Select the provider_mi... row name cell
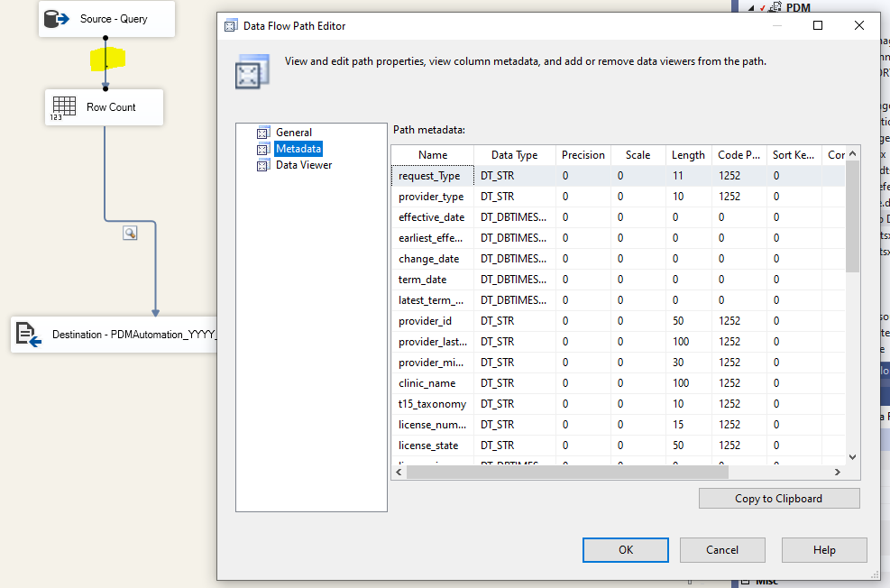 tap(431, 363)
